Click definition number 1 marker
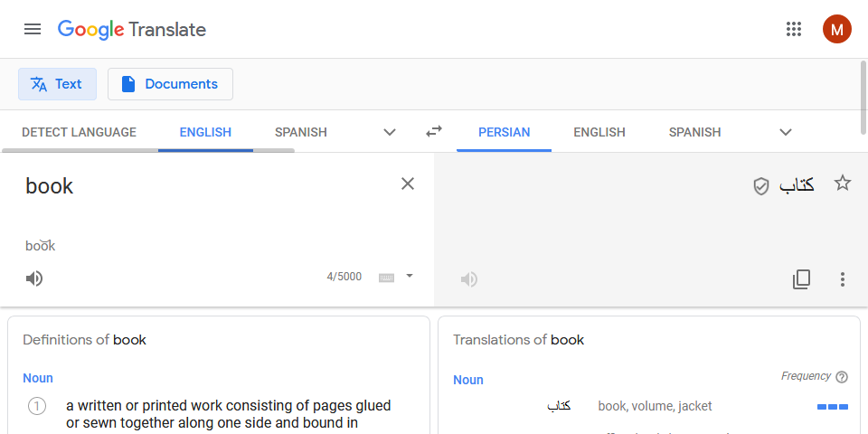Image resolution: width=868 pixels, height=434 pixels. [37, 407]
